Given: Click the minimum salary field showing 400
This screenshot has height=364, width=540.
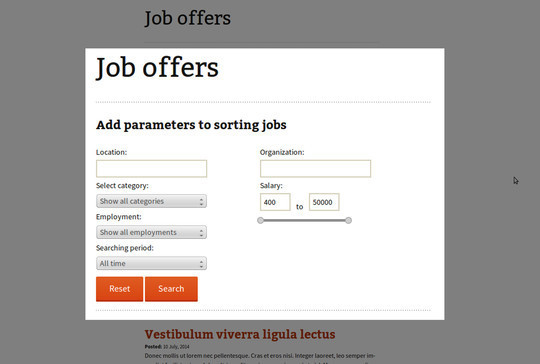Looking at the screenshot, I should coord(275,202).
